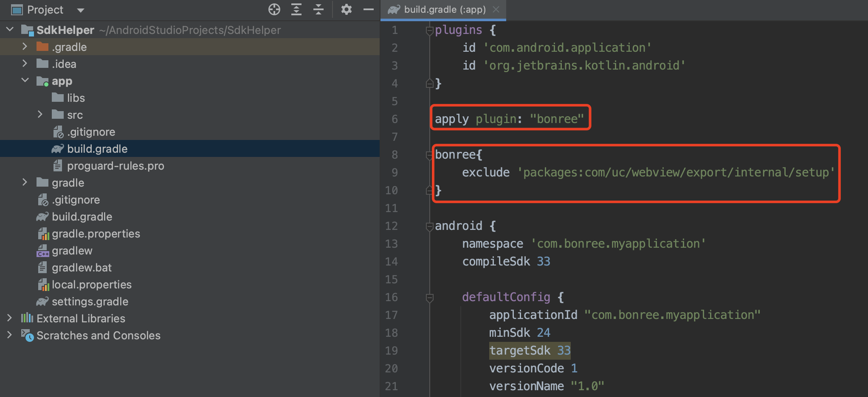
Task: Close the build.gradle (:app) tab
Action: coord(496,9)
